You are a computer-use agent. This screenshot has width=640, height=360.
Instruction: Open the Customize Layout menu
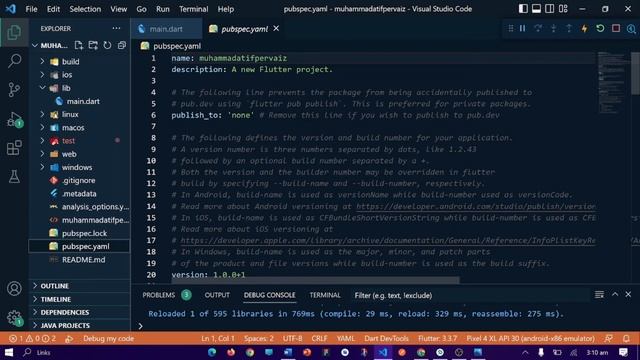click(x=563, y=9)
